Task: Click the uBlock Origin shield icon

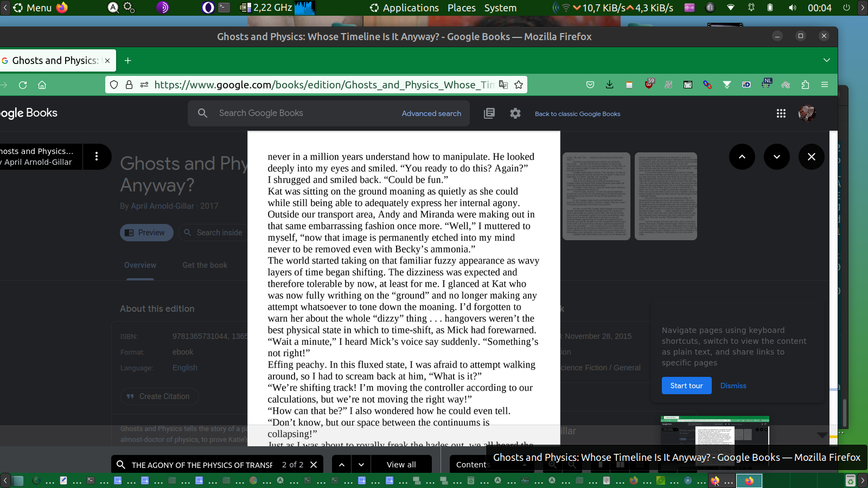Action: pos(649,84)
